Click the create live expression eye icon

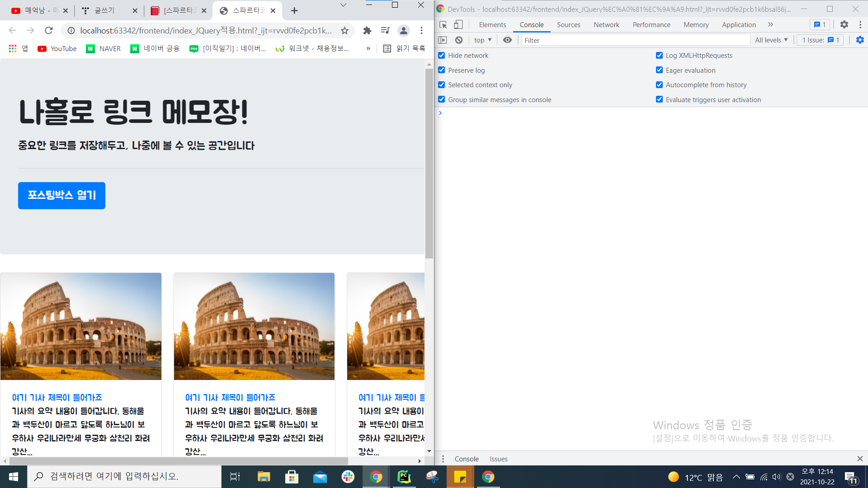(x=508, y=40)
